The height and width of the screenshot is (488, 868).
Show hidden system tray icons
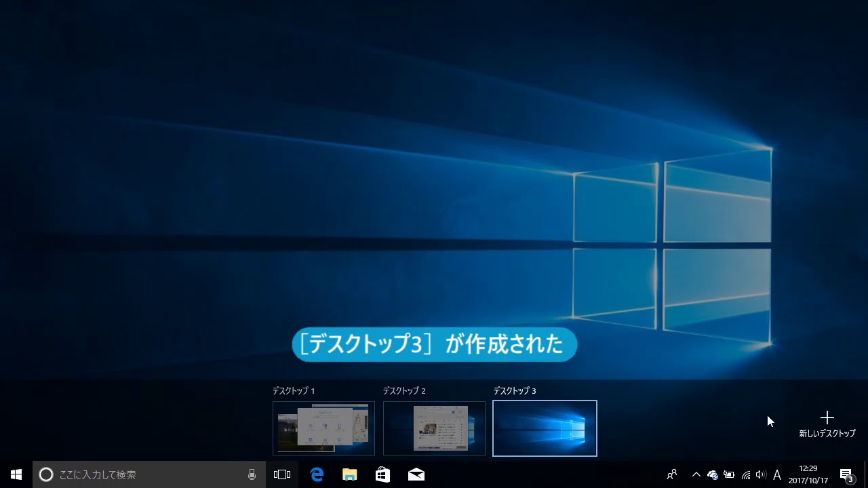coord(696,474)
